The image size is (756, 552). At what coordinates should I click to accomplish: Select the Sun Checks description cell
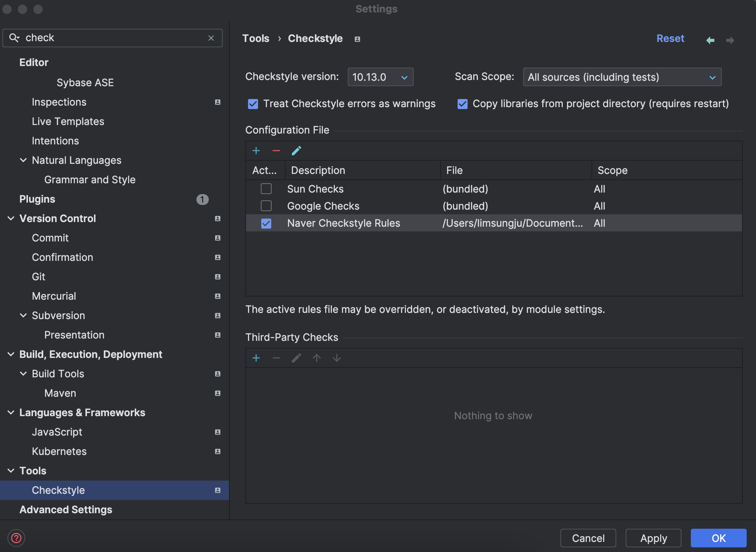[x=315, y=189]
